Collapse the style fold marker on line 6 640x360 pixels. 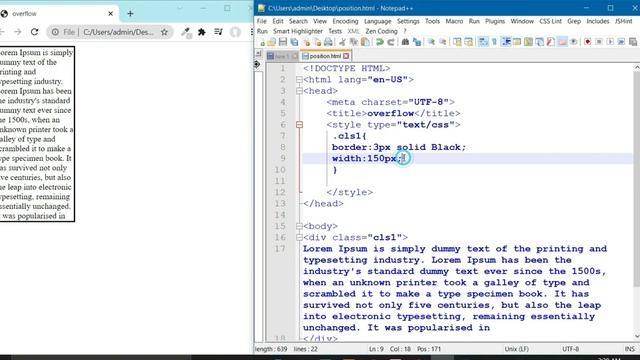click(x=299, y=124)
